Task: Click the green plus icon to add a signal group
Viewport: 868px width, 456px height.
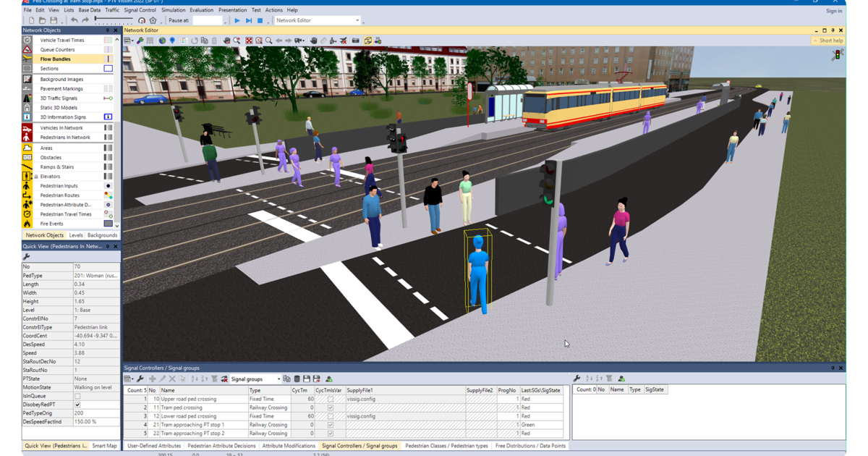Action: pyautogui.click(x=152, y=378)
